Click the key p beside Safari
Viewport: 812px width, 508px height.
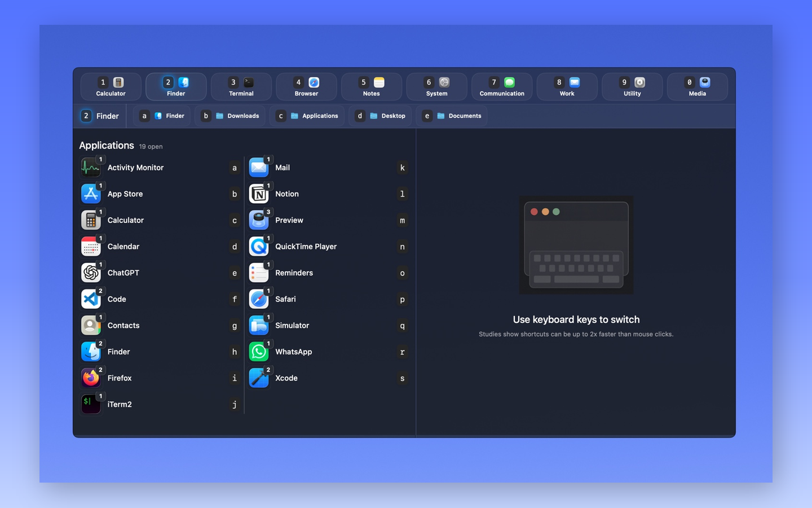tap(402, 299)
